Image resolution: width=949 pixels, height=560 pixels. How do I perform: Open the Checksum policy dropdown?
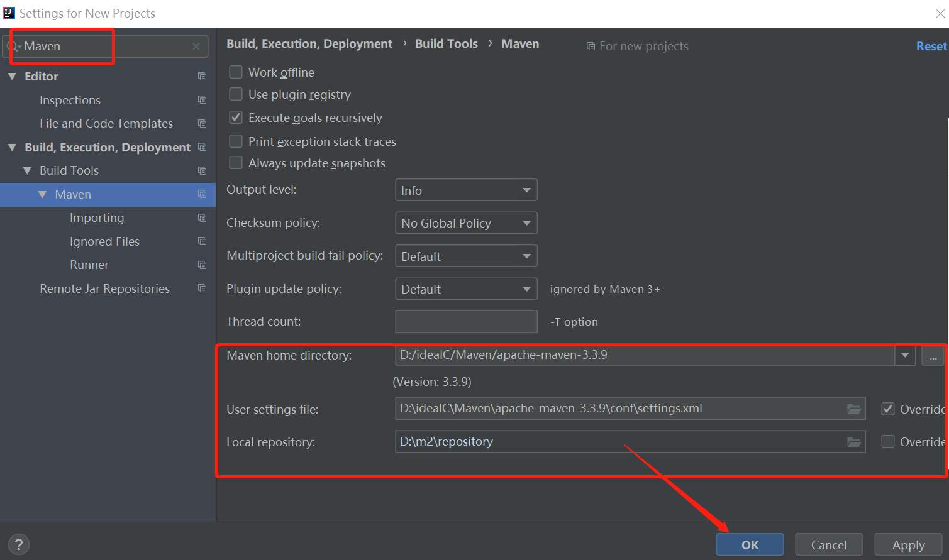(x=466, y=223)
